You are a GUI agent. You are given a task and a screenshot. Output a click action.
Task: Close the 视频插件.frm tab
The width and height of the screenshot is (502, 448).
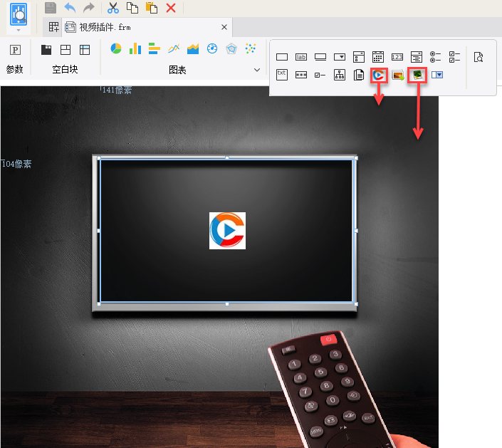click(224, 27)
